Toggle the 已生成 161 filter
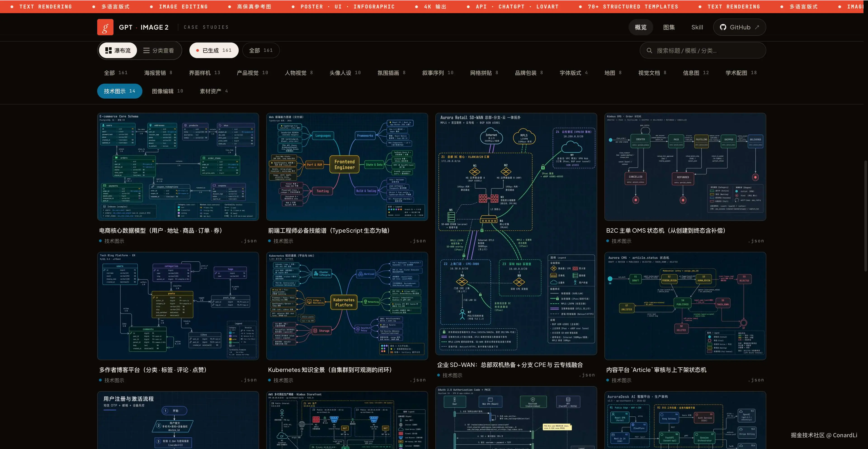Viewport: 868px width, 449px height. click(214, 51)
